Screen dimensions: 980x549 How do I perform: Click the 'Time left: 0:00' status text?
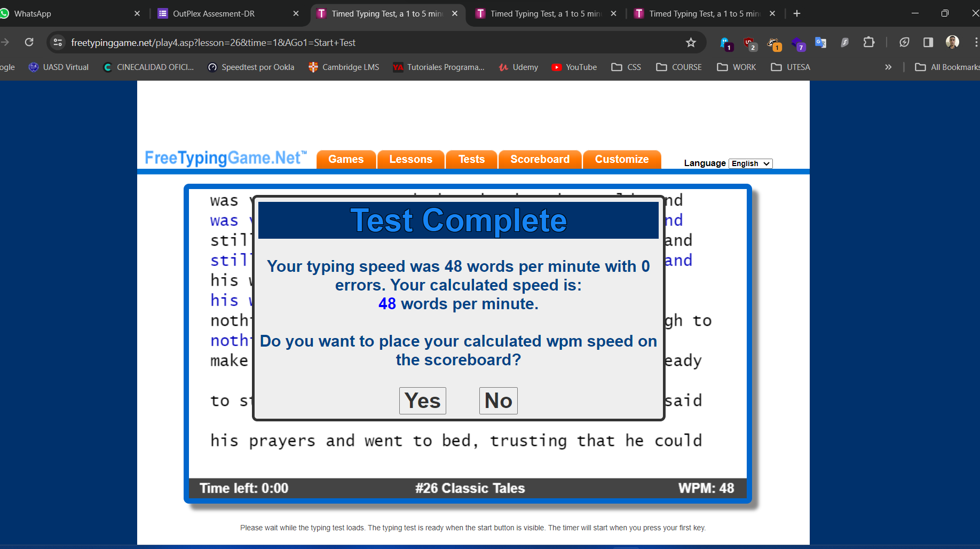(244, 488)
